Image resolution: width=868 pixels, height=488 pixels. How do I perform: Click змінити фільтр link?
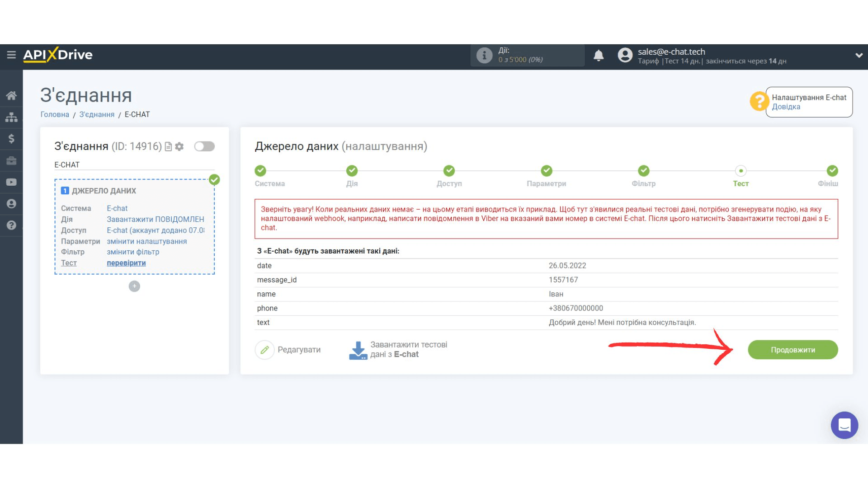tap(133, 252)
